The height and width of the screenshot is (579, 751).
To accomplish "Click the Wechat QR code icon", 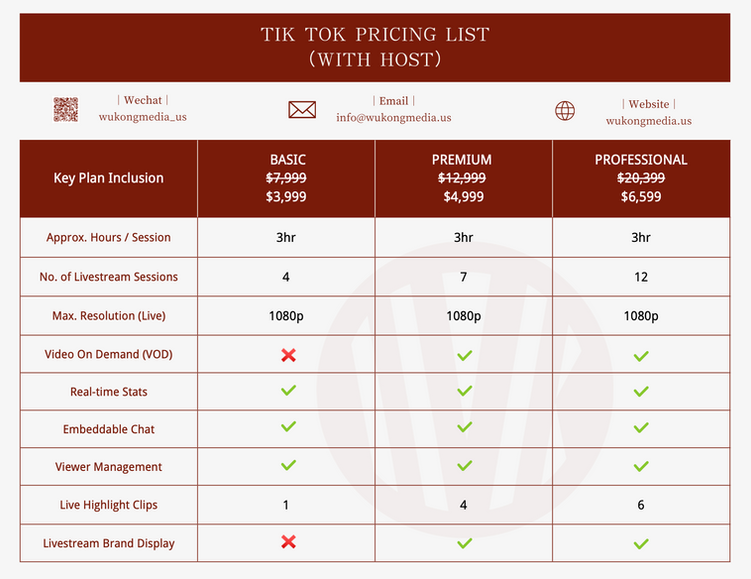I will [66, 109].
